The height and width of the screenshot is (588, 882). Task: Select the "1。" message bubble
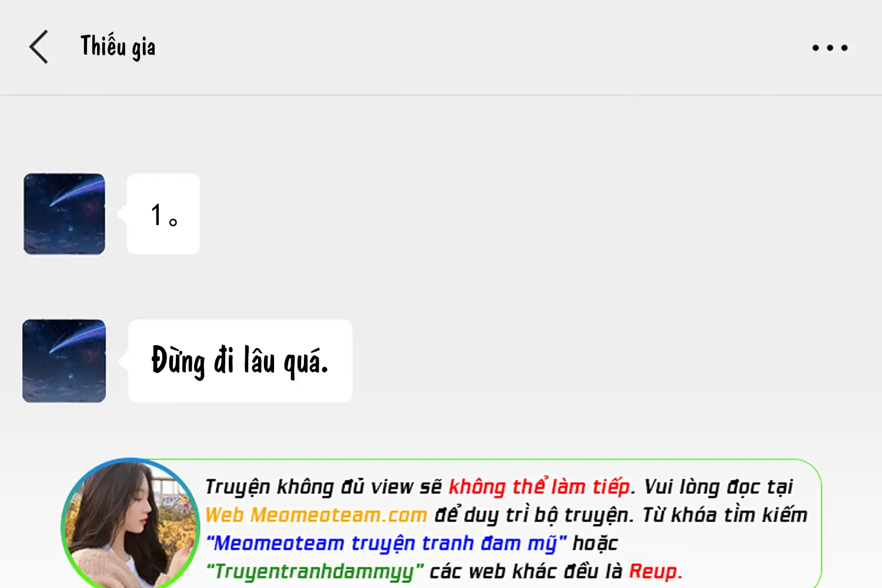(163, 214)
